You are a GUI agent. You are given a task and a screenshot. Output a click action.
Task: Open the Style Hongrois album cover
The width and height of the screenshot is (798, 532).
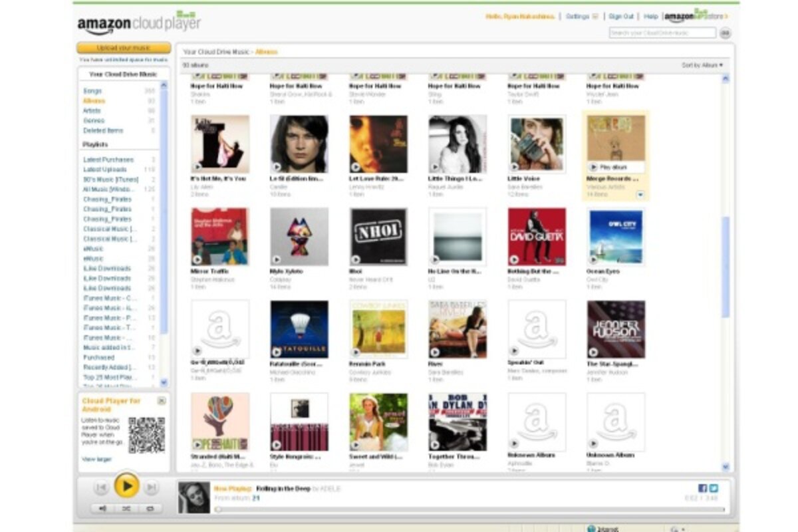tap(299, 422)
